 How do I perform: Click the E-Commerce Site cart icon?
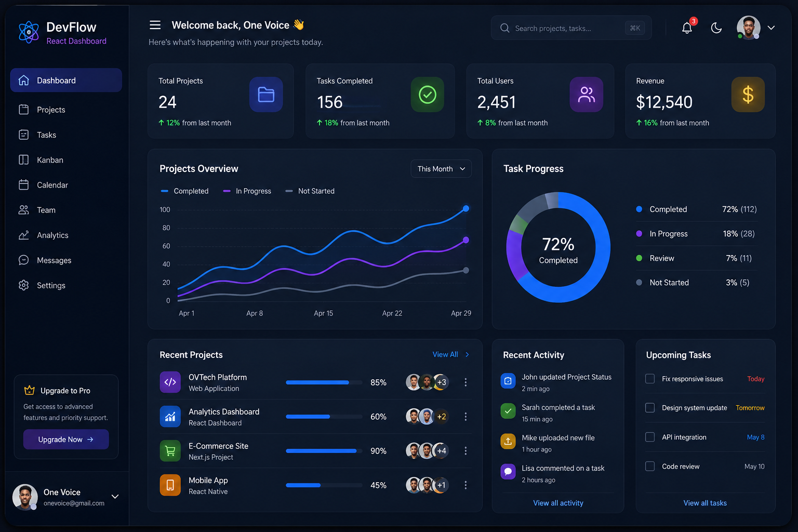tap(170, 450)
